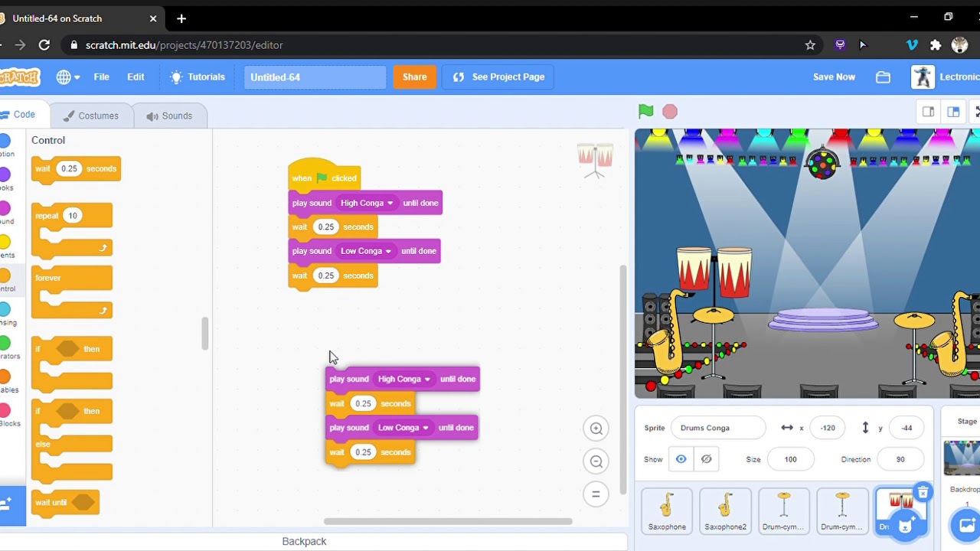Select first Drum-cymbal sprite thumbnail
980x551 pixels.
click(783, 510)
